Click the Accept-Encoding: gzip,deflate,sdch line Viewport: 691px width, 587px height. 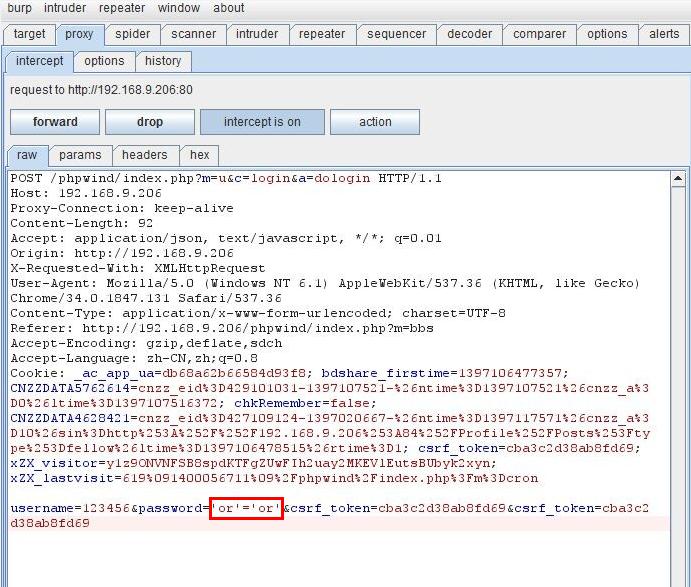coord(146,343)
